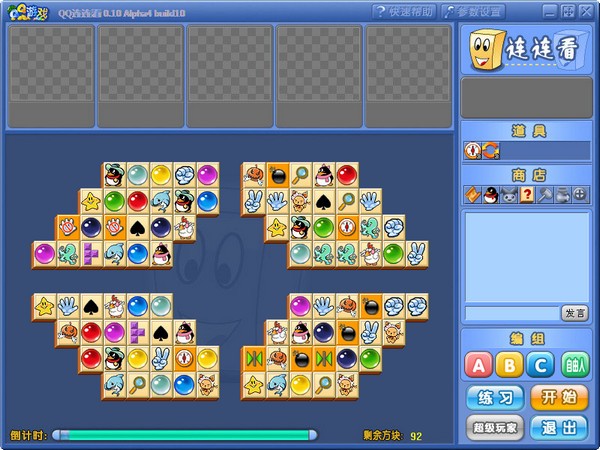Open 超级玩家 super player
The image size is (600, 450).
495,427
